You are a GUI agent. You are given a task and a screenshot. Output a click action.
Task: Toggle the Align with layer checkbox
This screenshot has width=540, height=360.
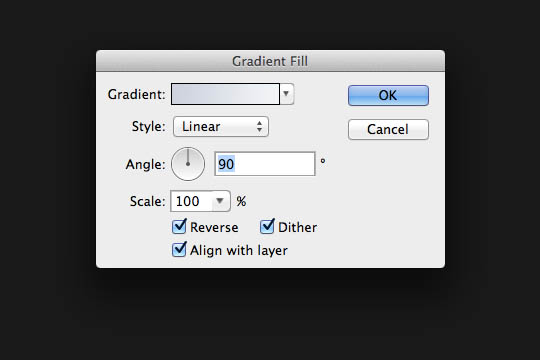coord(179,250)
